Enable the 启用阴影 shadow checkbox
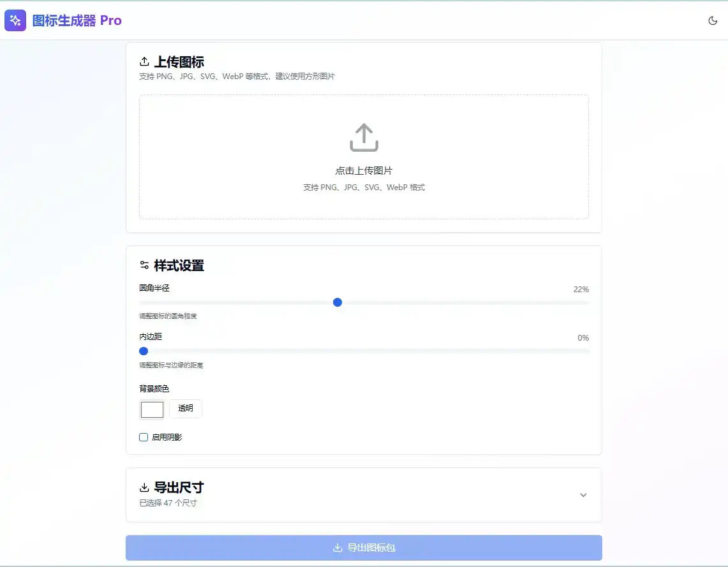 tap(144, 436)
